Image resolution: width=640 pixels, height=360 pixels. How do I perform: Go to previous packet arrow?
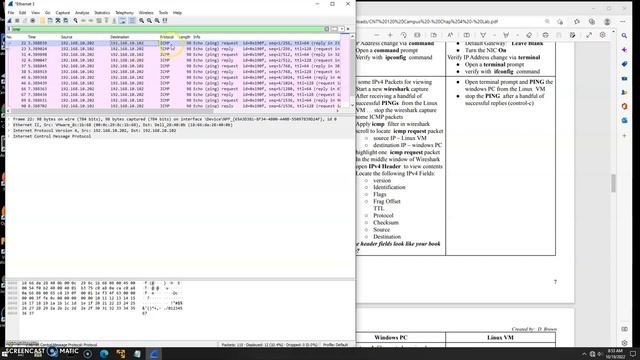tap(83, 20)
